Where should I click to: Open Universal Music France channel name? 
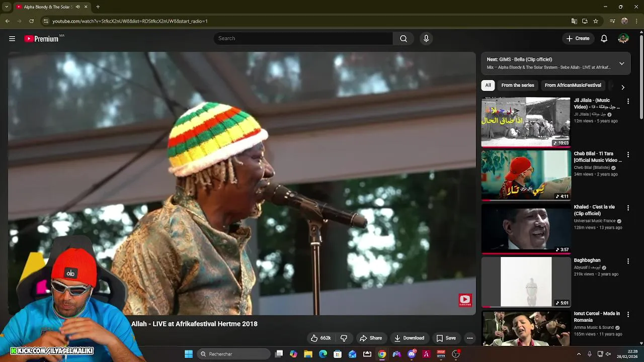coord(595,221)
